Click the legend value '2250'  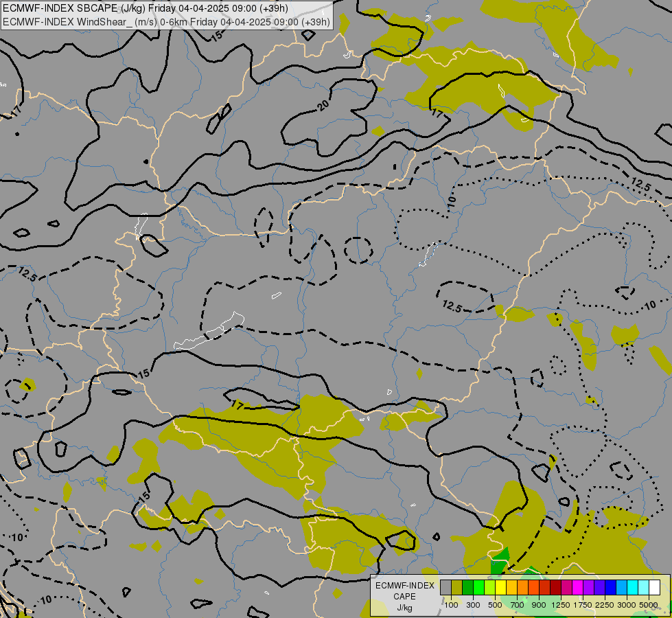coord(605,605)
